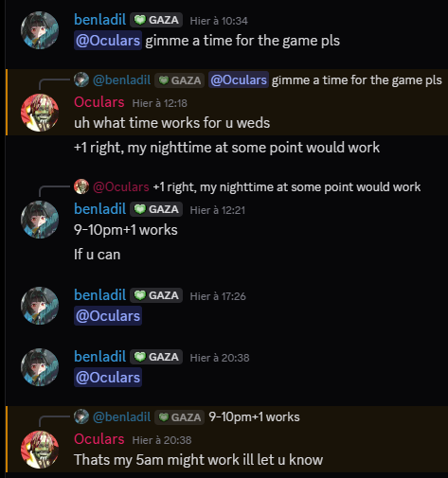Click the 'Hier à 20:38' timestamp beside Oculars
Viewport: 448px width, 478px height.
click(x=162, y=440)
